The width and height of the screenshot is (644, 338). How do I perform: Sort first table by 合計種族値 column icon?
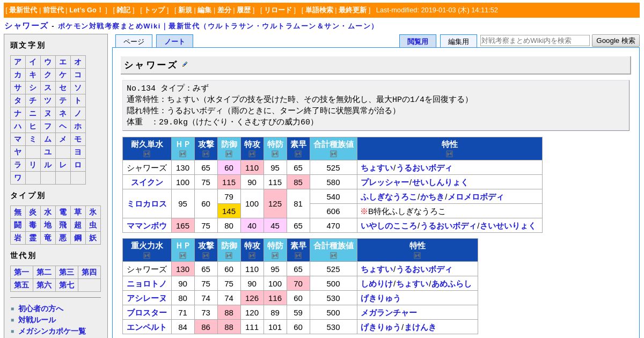[333, 154]
